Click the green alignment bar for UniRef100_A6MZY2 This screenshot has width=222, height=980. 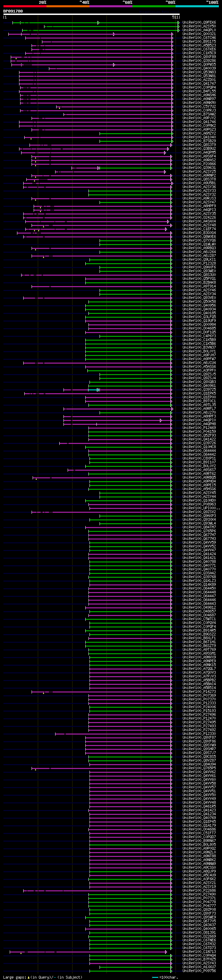click(136, 133)
